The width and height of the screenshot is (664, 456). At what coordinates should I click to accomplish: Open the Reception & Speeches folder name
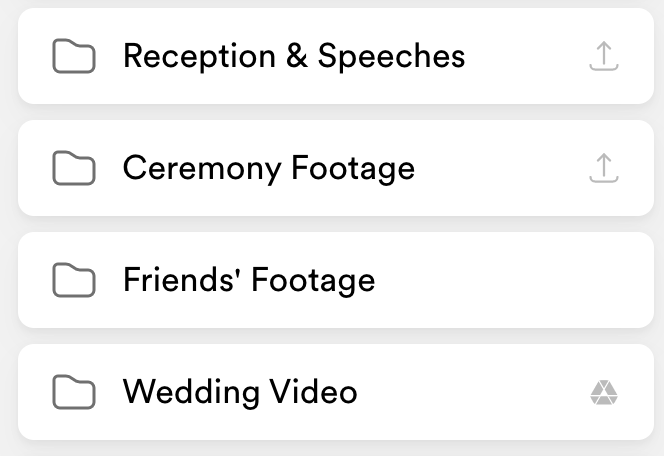tap(293, 56)
